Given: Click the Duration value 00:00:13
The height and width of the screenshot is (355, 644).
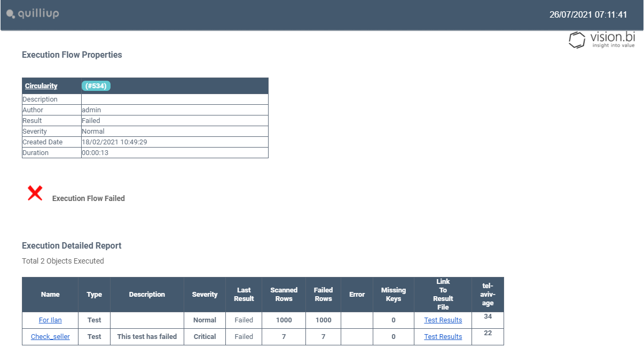Looking at the screenshot, I should coord(95,153).
